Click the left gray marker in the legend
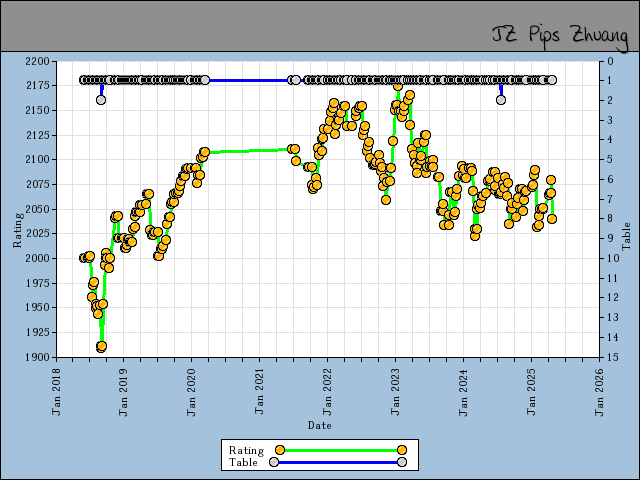The height and width of the screenshot is (480, 640). pyautogui.click(x=274, y=462)
